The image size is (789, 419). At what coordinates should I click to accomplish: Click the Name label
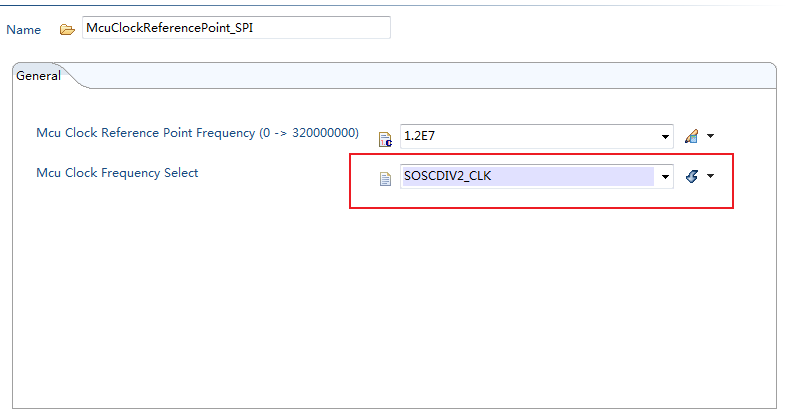[x=24, y=30]
